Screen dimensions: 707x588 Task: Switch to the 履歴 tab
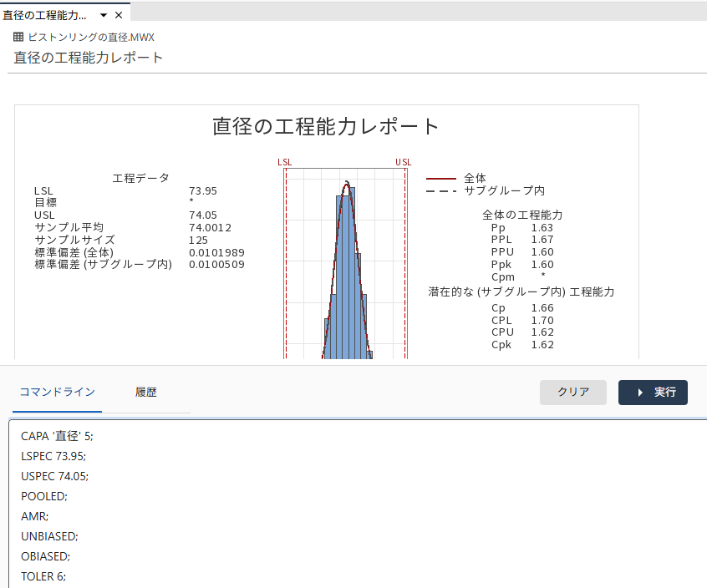coord(145,392)
